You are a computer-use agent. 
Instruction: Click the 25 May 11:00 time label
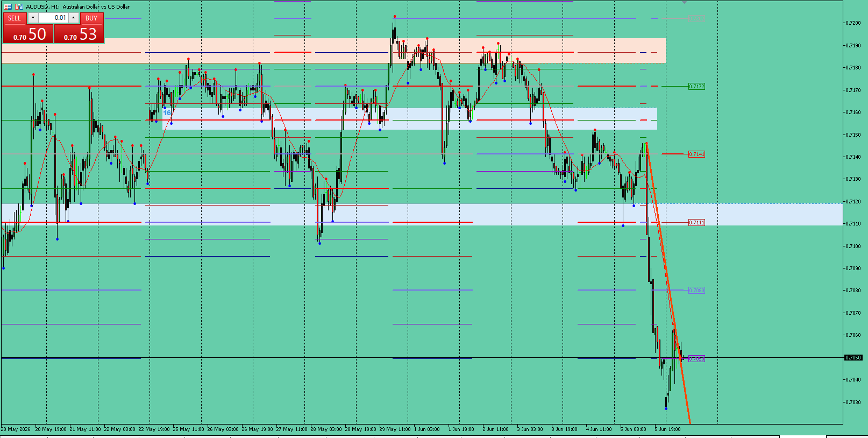188,429
